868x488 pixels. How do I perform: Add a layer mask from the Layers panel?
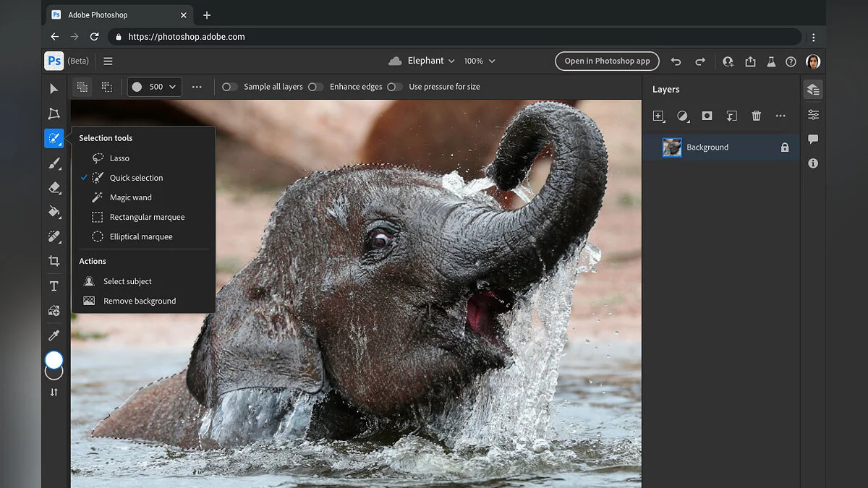707,116
